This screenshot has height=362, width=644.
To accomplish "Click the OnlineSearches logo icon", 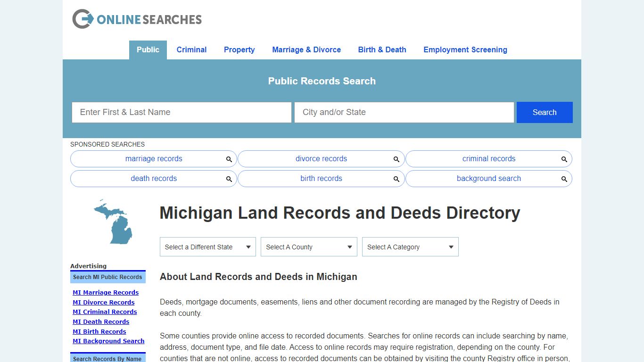I will tap(83, 19).
